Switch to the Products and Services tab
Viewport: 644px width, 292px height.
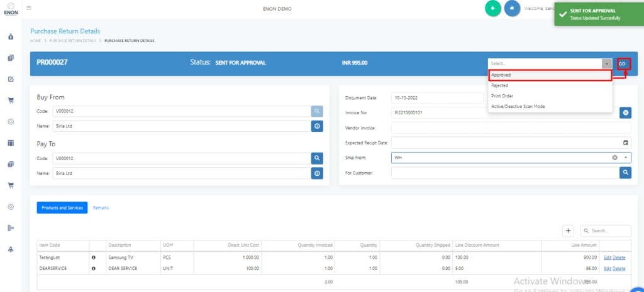click(62, 208)
